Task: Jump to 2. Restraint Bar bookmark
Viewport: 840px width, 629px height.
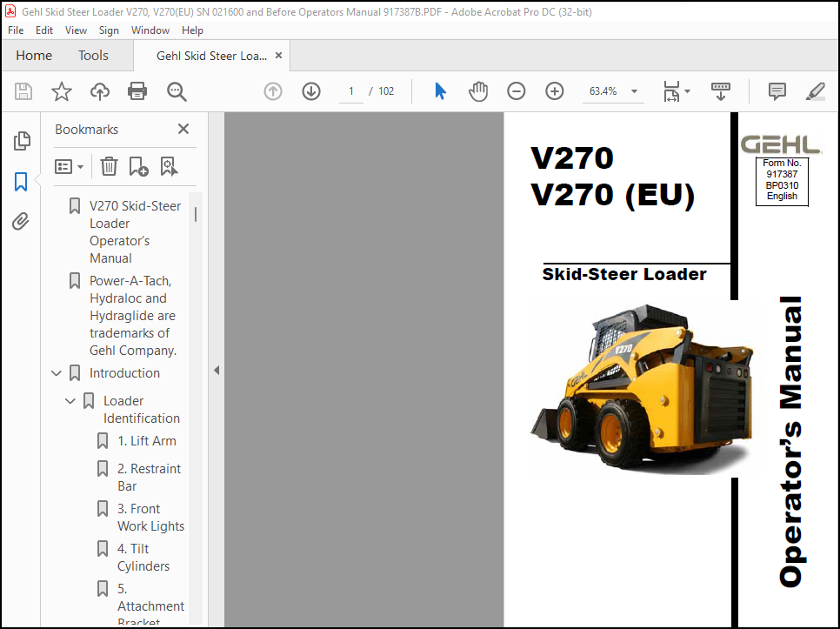Action: [149, 478]
